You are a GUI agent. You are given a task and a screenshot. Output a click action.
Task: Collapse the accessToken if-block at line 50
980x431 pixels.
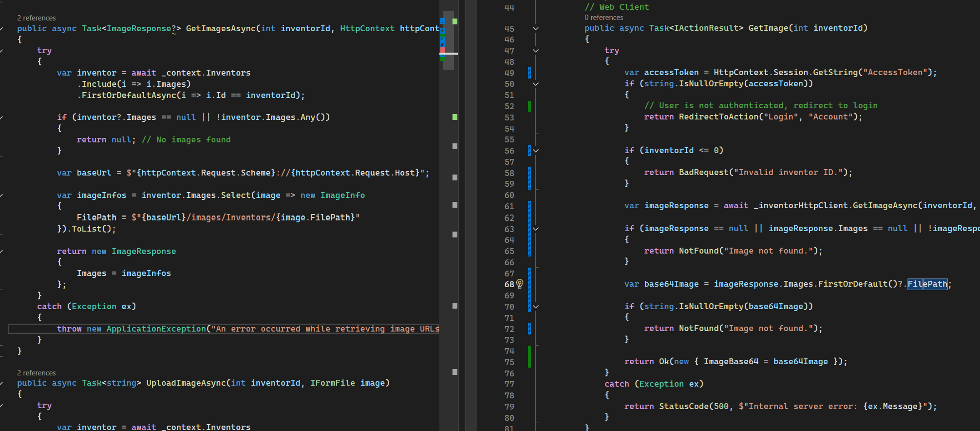[x=535, y=84]
